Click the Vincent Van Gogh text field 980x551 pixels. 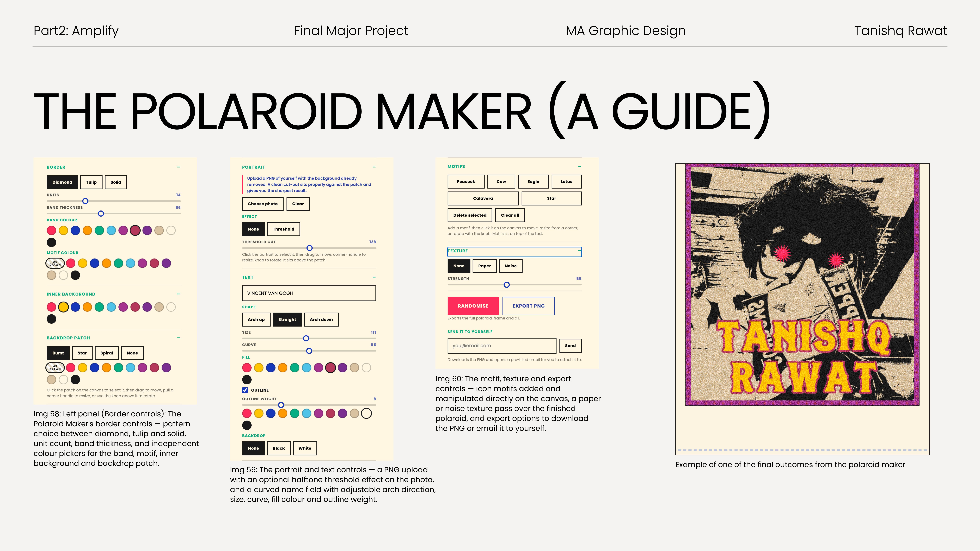tap(309, 293)
